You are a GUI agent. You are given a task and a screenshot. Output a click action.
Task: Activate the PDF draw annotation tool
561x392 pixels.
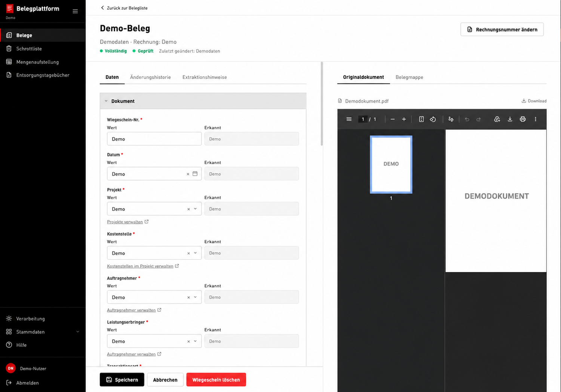coord(451,119)
